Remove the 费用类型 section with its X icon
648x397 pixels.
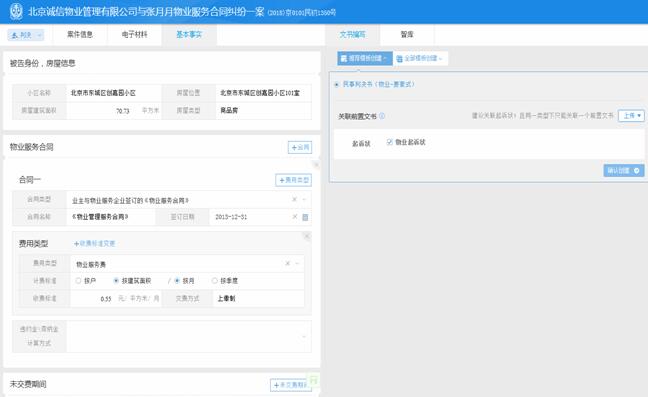307,236
